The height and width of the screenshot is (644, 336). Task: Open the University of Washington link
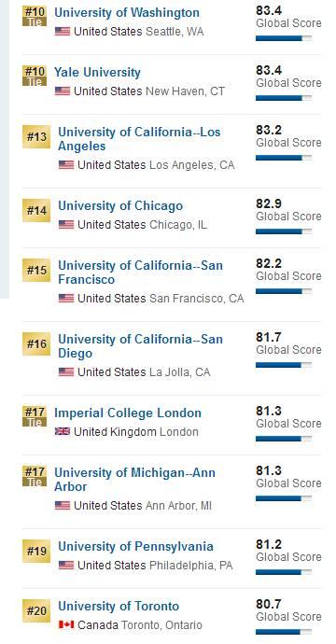click(127, 12)
